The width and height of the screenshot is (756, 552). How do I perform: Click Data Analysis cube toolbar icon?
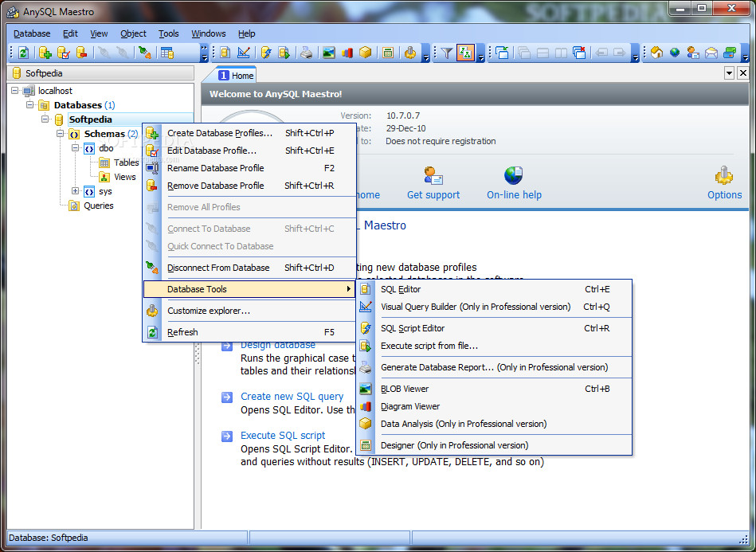pyautogui.click(x=366, y=53)
